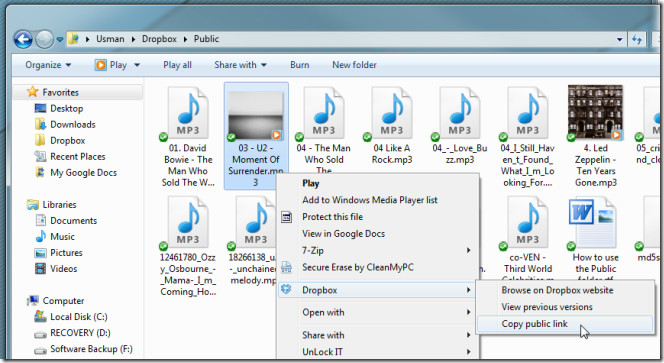This screenshot has width=664, height=363.
Task: Open Local Disk (C:) drive
Action: pyautogui.click(x=78, y=317)
